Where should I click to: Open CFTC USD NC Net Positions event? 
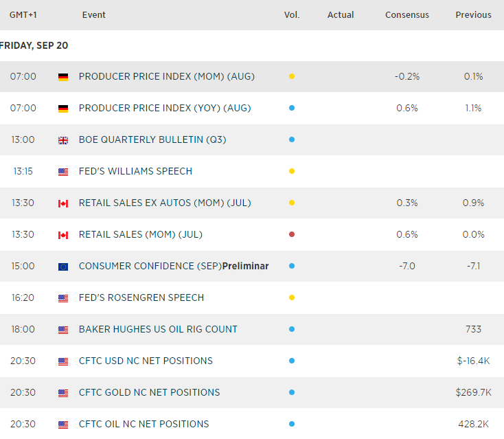click(x=146, y=361)
